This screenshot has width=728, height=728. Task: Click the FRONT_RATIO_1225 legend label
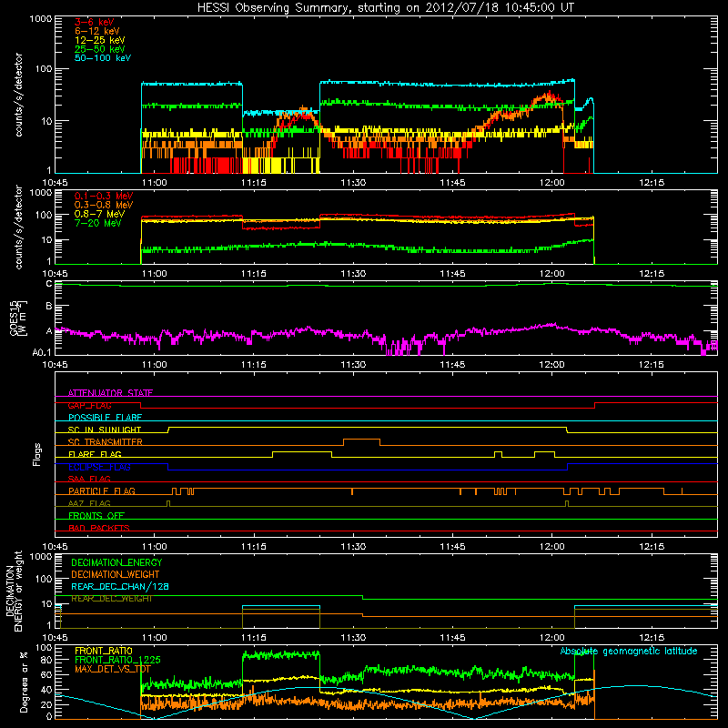pyautogui.click(x=117, y=660)
